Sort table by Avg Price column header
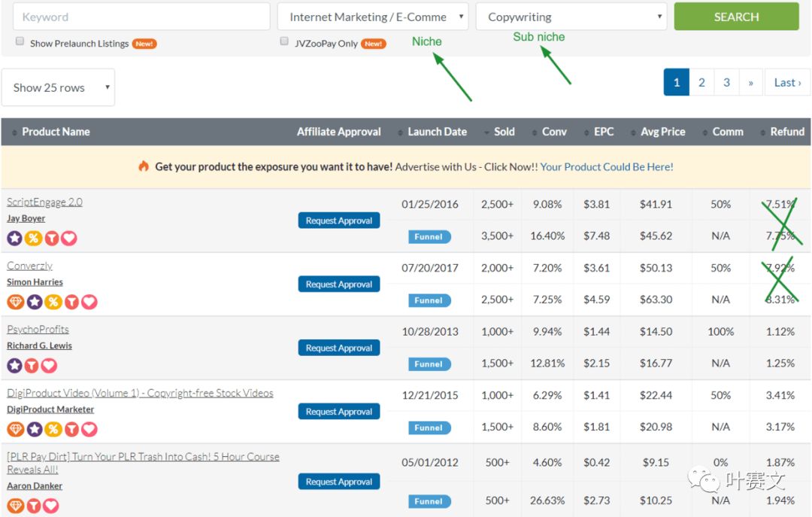This screenshot has width=812, height=517. pyautogui.click(x=663, y=132)
